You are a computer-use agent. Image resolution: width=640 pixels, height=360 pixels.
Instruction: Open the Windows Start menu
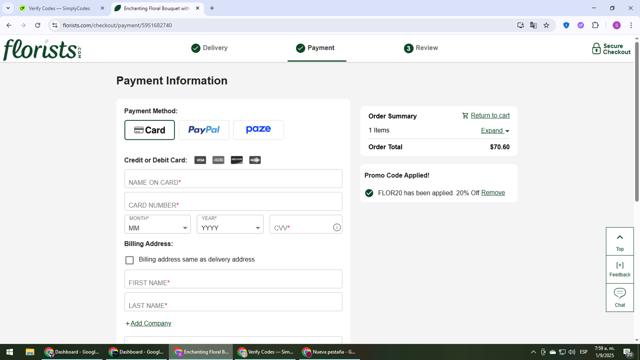(x=9, y=352)
